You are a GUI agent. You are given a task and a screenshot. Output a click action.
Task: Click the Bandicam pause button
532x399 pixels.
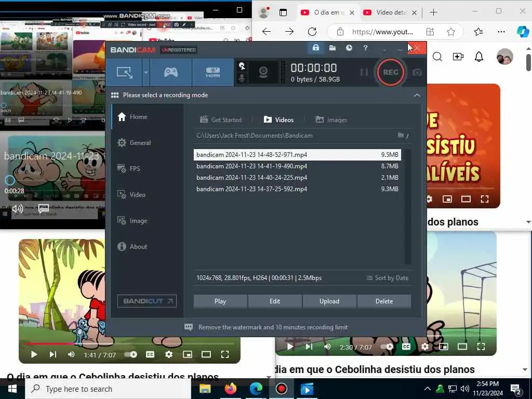click(364, 72)
